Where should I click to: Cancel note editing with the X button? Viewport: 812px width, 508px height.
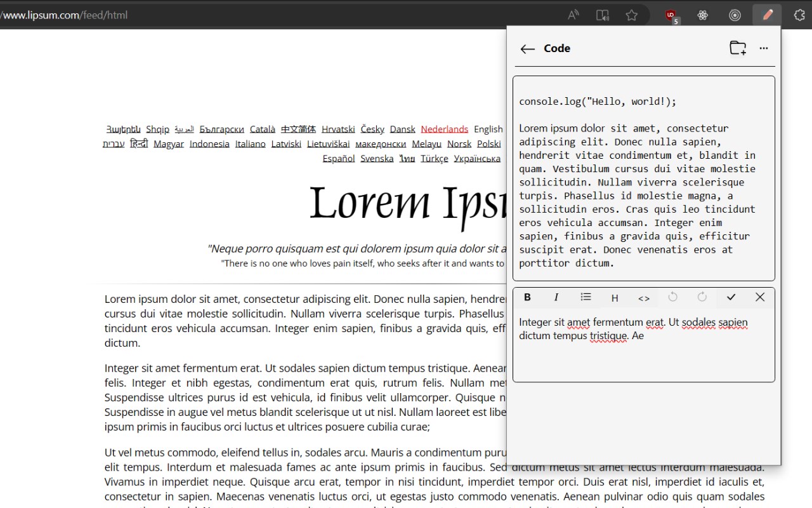pos(760,297)
